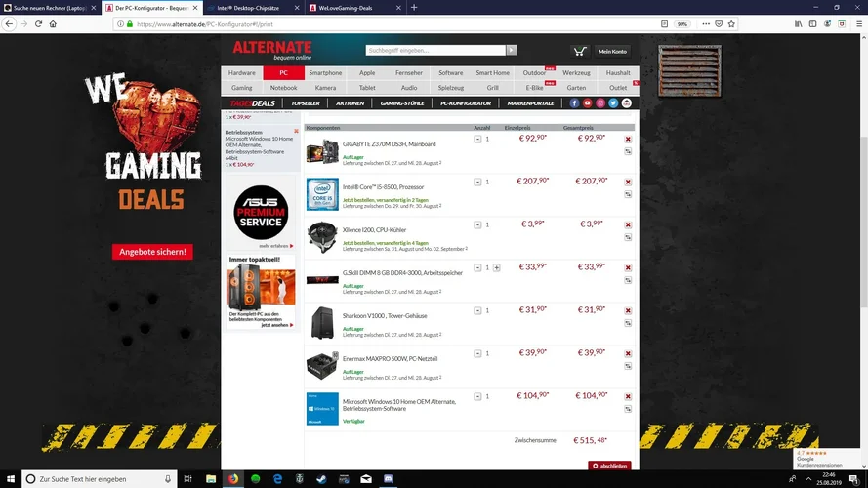Remove the GIGABYTE Z370M DS3H mainboard row
Viewport: 868px width, 488px height.
[628, 139]
